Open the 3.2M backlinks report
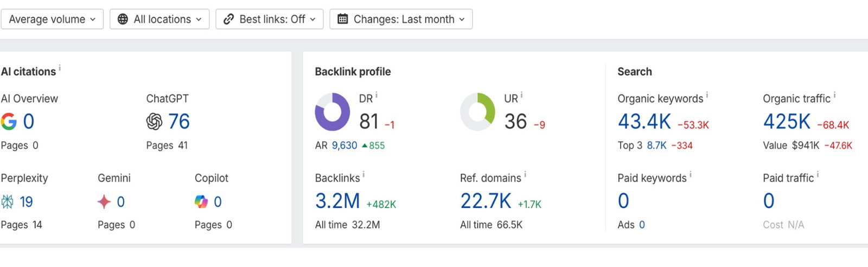 coord(337,201)
